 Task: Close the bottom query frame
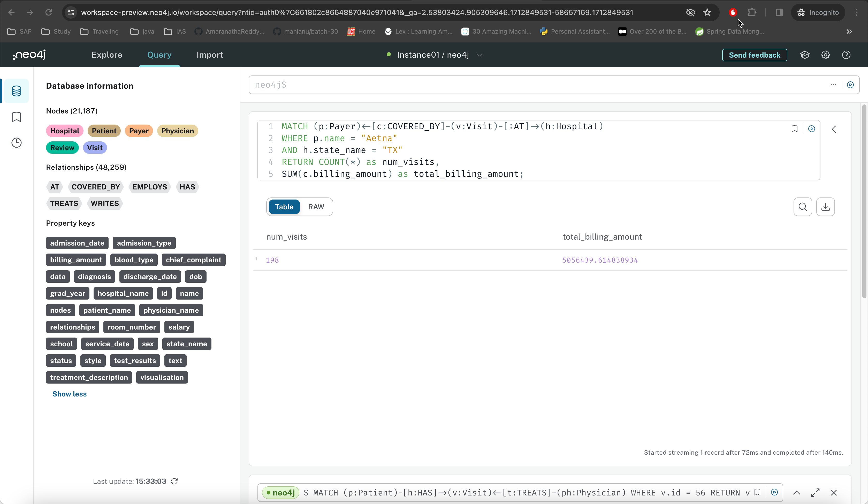[834, 493]
